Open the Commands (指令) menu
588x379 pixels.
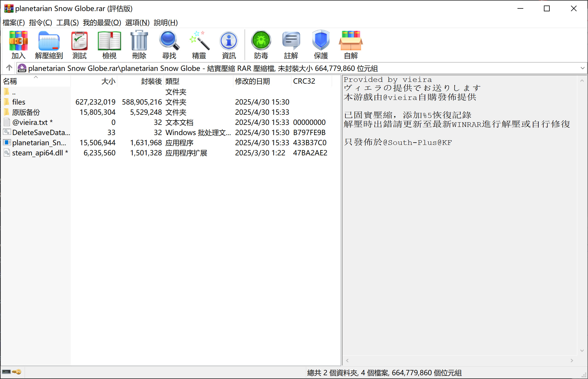(x=40, y=23)
